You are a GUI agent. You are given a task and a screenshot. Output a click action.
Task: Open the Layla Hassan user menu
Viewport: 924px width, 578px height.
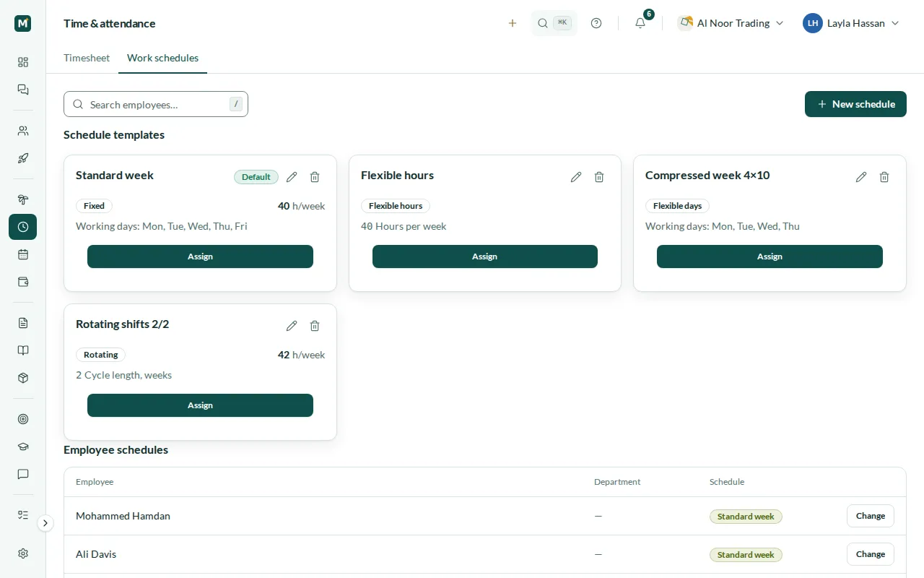[x=851, y=23]
